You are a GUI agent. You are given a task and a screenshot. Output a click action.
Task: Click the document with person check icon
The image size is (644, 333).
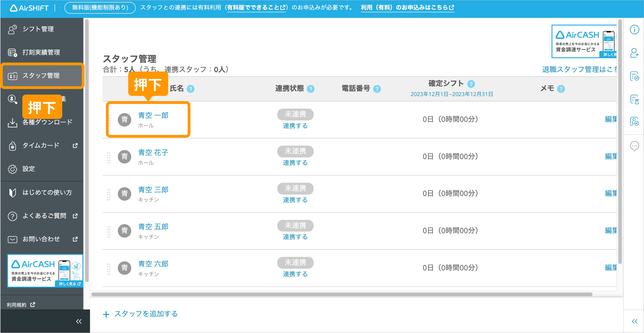[x=634, y=121]
